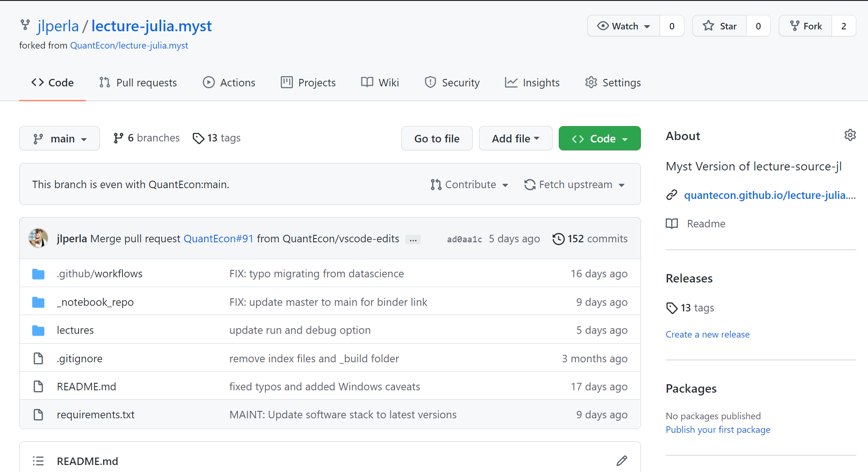Click the Go to file button
Viewport: 868px width, 472px height.
pyautogui.click(x=437, y=139)
